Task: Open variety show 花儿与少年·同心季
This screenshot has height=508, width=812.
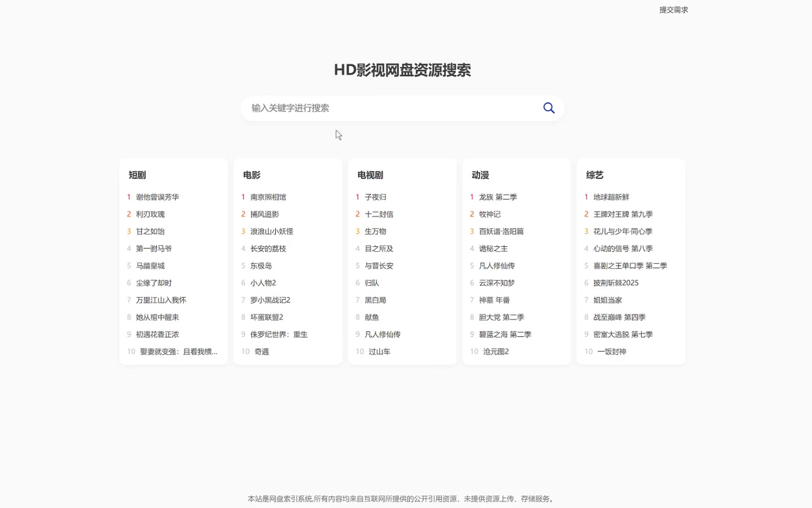Action: tap(623, 231)
